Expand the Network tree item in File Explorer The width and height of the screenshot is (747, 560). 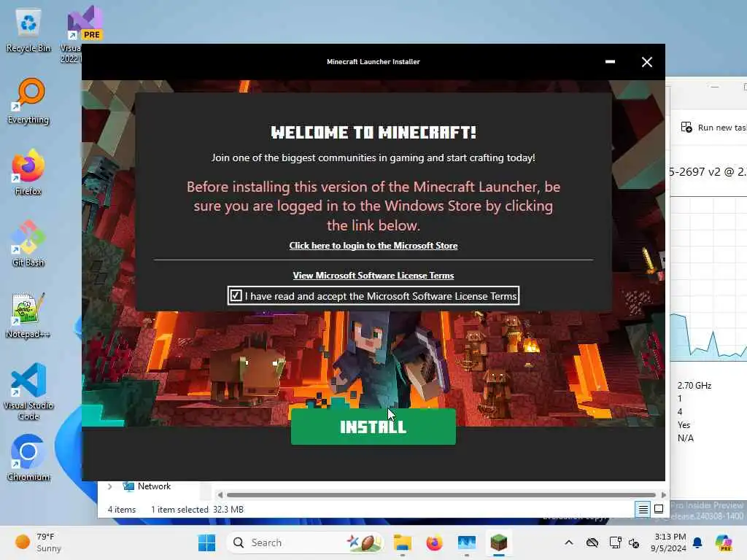(110, 486)
